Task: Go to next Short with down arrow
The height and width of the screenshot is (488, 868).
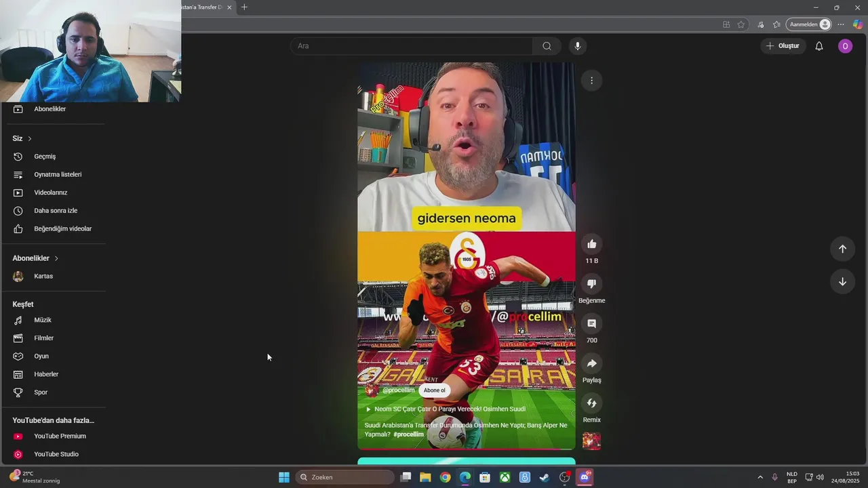Action: 842,282
